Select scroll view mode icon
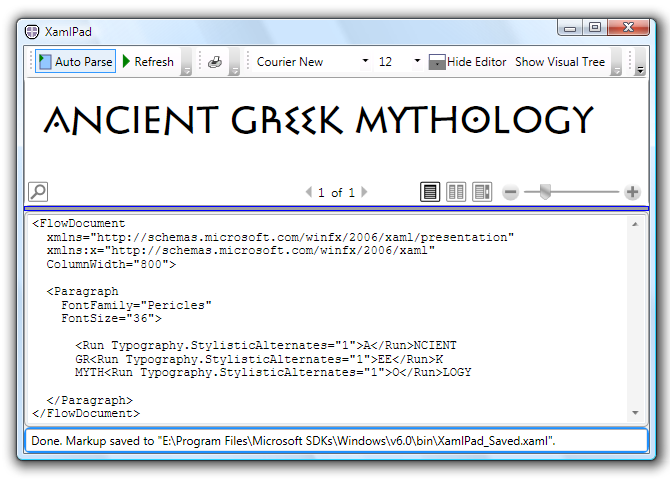 [x=482, y=191]
